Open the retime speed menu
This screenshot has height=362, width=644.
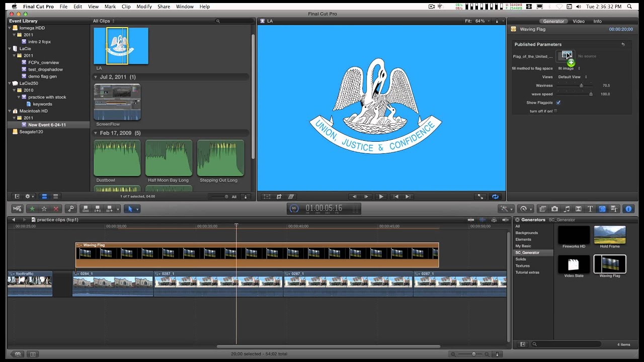(x=525, y=209)
